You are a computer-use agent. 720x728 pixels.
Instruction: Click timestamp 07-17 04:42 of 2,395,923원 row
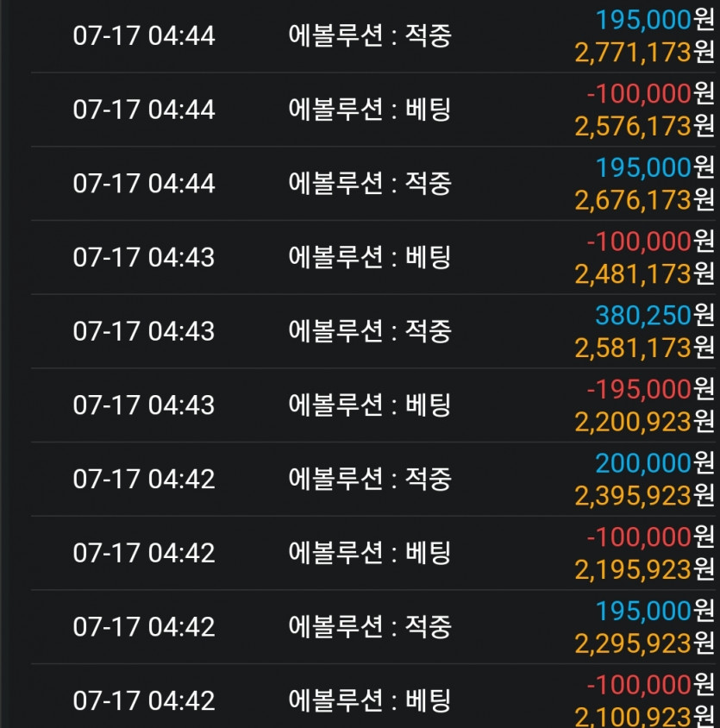pyautogui.click(x=144, y=479)
